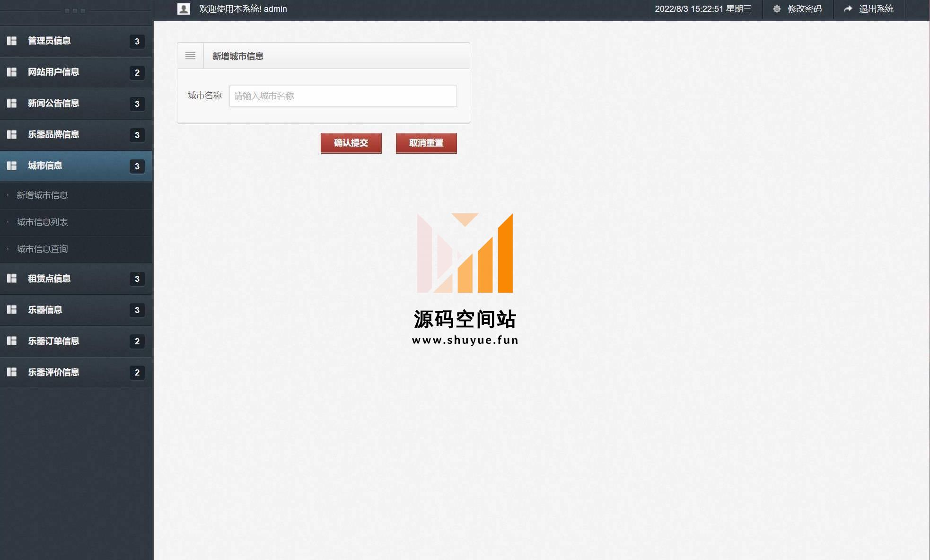Open the 新增城市信息 submenu item
Viewport: 930px width, 560px height.
[76, 195]
